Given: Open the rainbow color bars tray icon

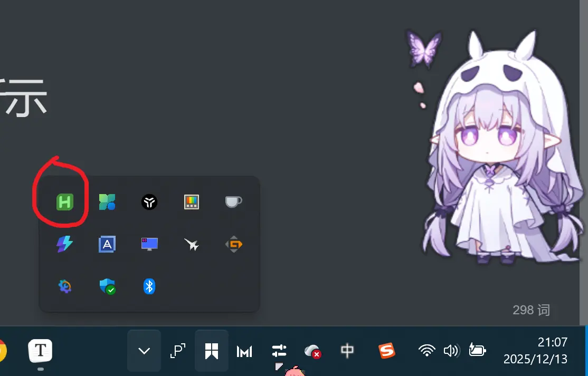Looking at the screenshot, I should (x=191, y=202).
